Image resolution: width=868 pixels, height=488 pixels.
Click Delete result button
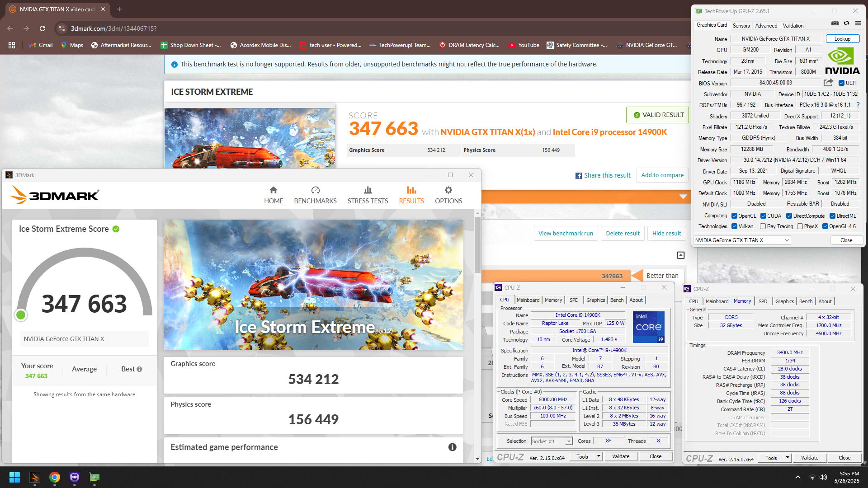coord(623,234)
